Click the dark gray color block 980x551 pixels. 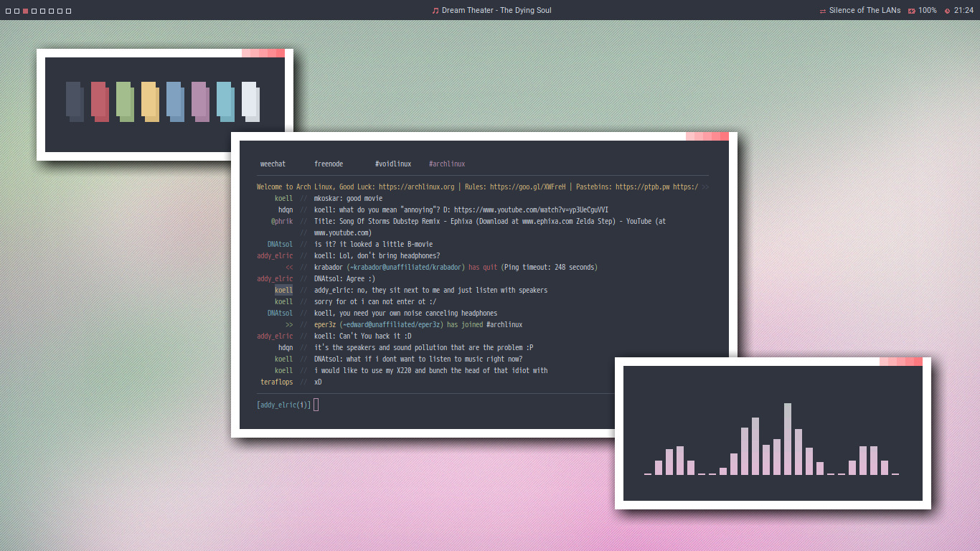click(75, 100)
